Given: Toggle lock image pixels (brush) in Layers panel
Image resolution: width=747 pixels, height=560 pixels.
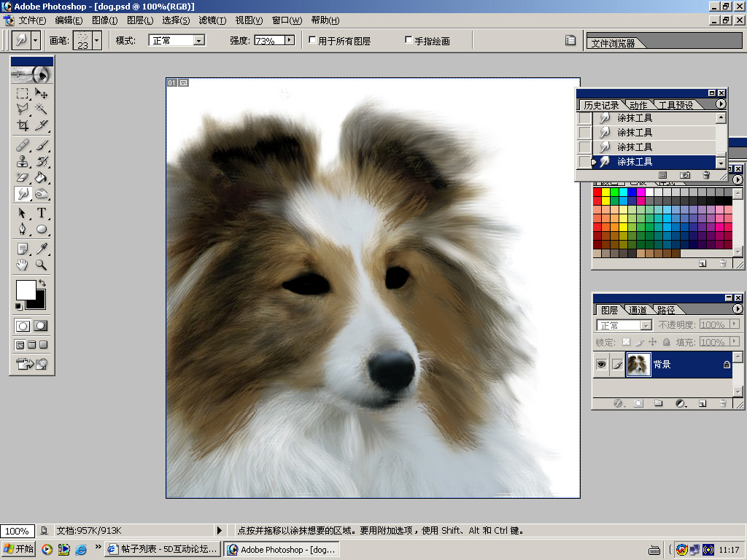Looking at the screenshot, I should (640, 342).
